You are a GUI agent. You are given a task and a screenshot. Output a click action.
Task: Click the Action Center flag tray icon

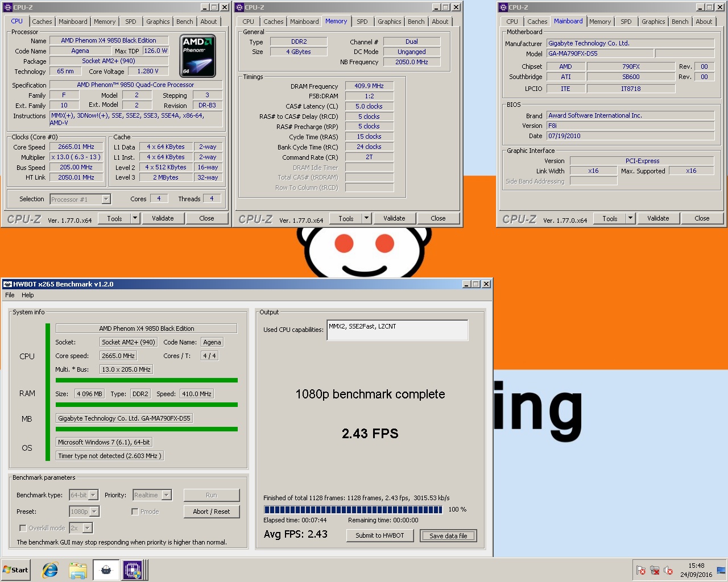[x=641, y=570]
